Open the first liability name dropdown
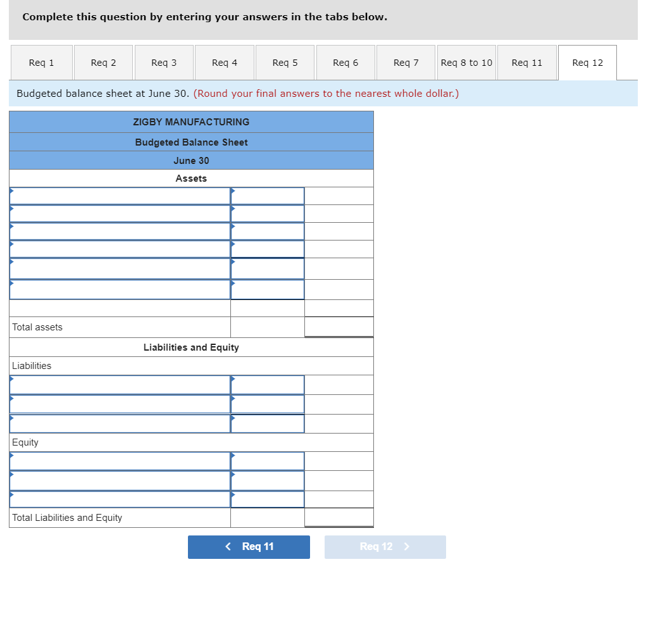672x619 pixels. tap(120, 385)
